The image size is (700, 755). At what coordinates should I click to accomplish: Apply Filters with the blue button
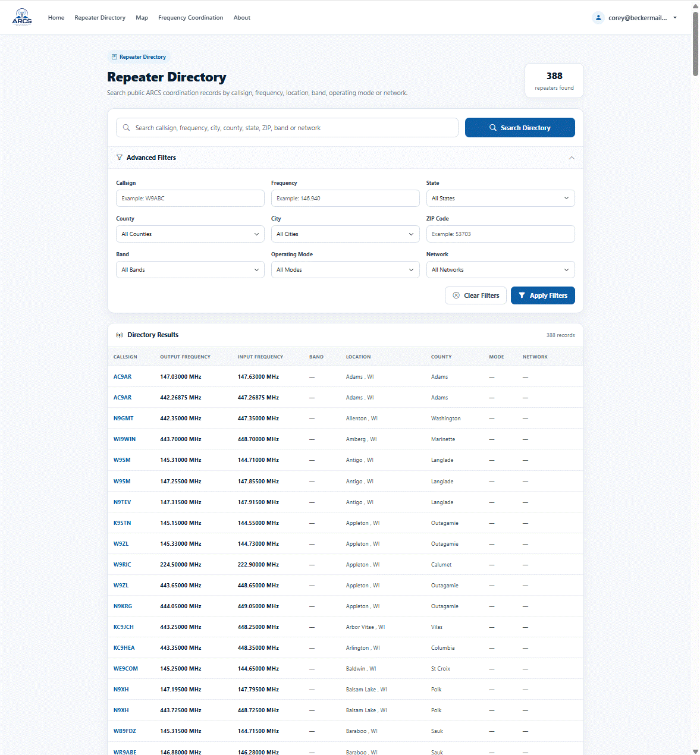click(542, 295)
